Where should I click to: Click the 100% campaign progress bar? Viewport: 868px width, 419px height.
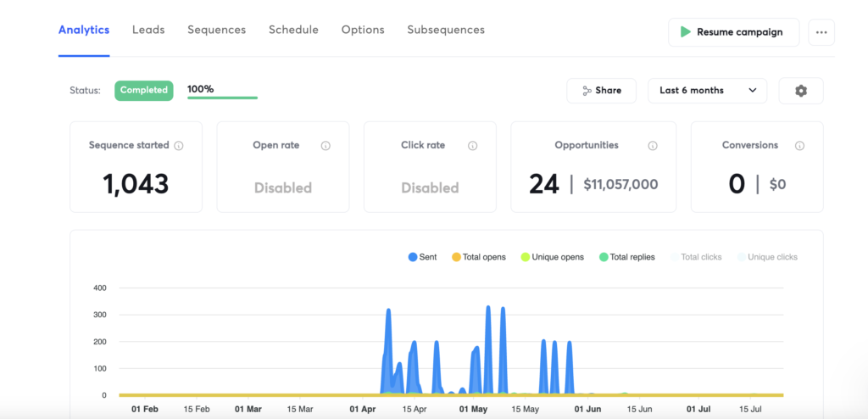tap(222, 98)
